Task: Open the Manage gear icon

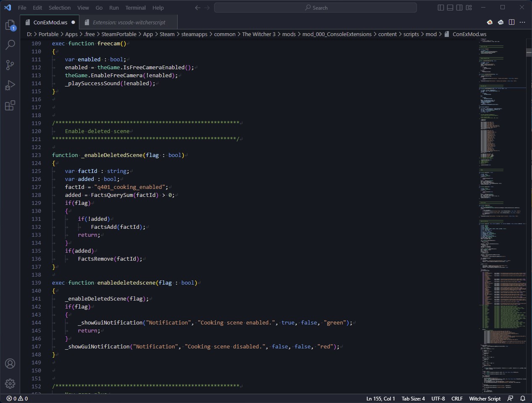Action: tap(10, 384)
